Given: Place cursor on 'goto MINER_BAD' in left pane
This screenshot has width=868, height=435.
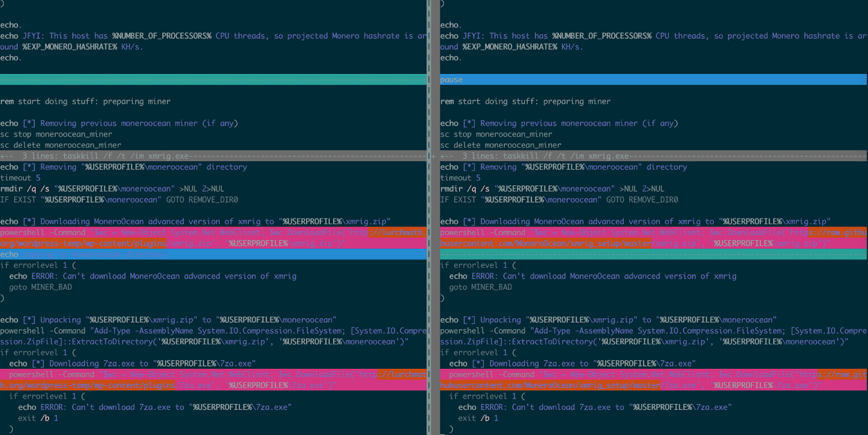Looking at the screenshot, I should point(40,287).
